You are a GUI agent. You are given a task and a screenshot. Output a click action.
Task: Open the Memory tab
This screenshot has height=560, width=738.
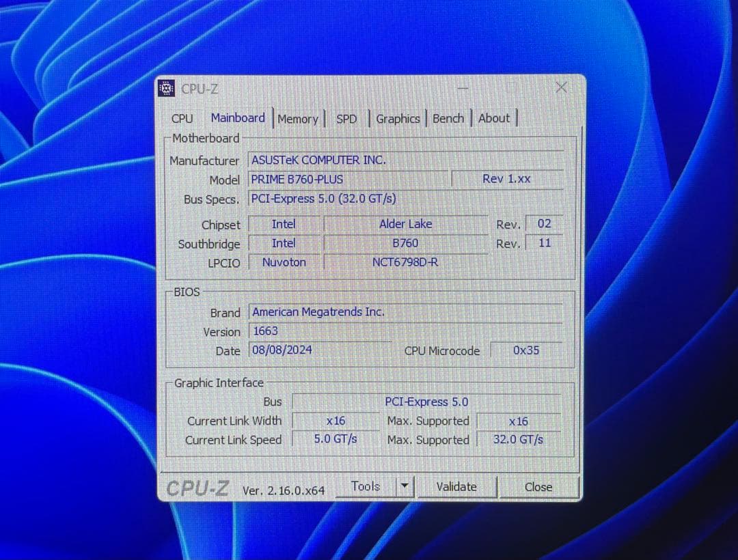[x=298, y=119]
